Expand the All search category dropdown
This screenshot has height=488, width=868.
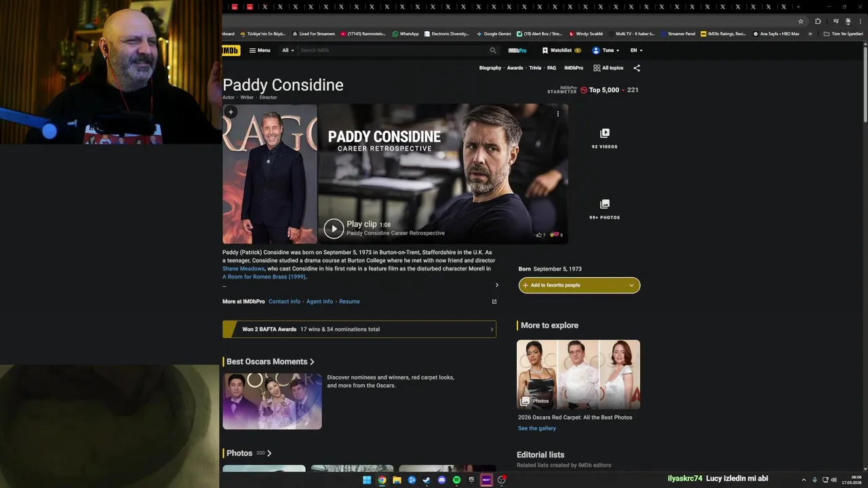288,50
